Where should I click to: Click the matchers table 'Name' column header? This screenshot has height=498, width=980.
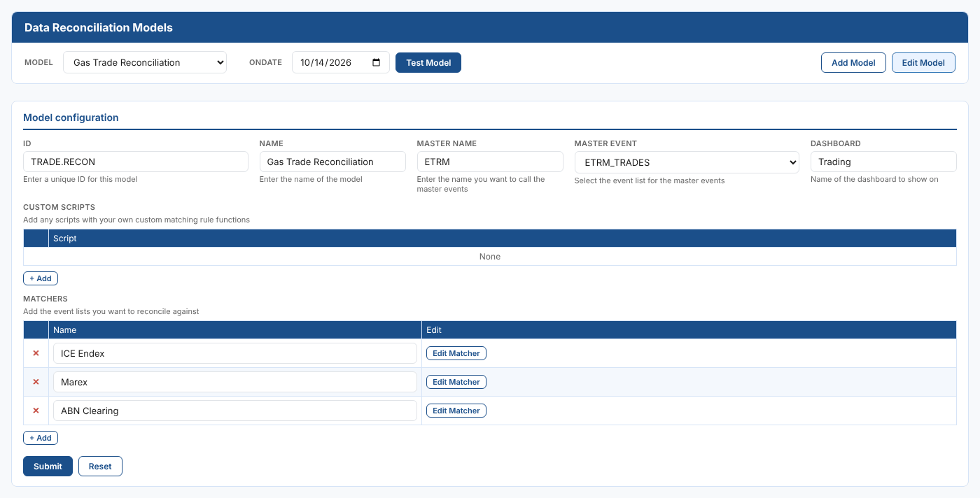[x=235, y=330]
